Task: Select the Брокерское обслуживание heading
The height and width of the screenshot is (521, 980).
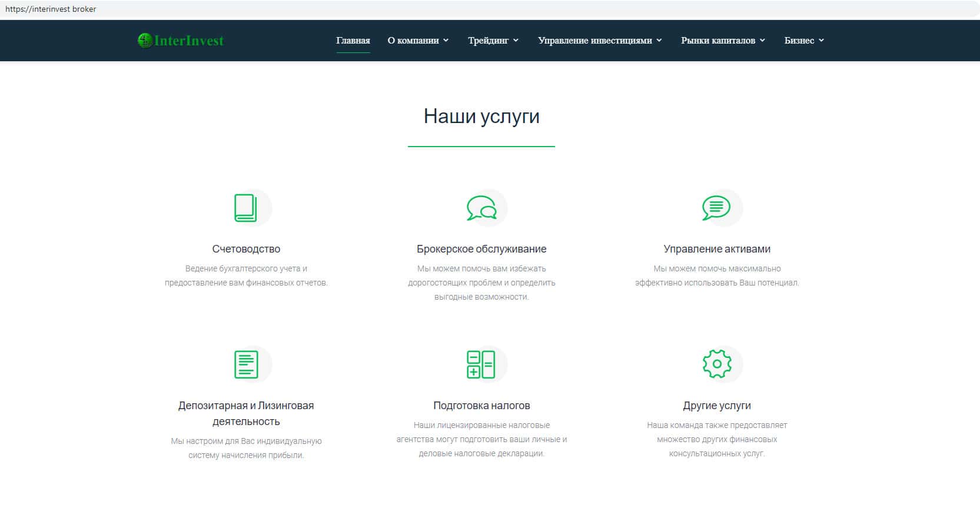Action: [481, 249]
